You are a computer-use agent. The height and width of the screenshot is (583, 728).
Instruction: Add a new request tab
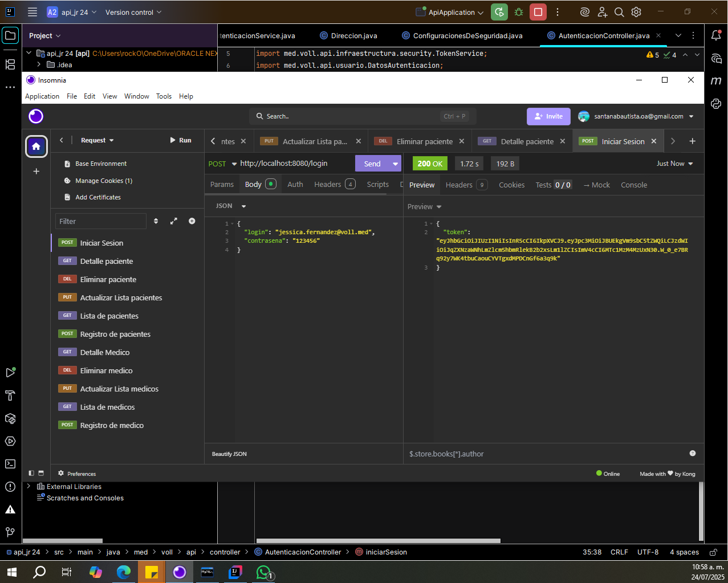692,141
